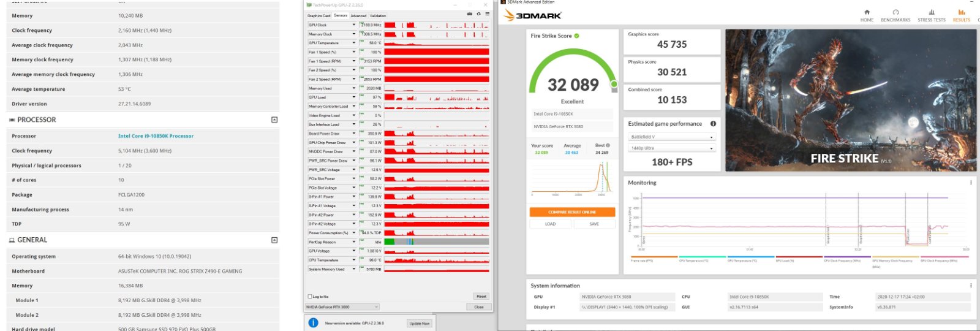
Task: Click the green Fire Strike Score validity check
Action: tap(577, 36)
